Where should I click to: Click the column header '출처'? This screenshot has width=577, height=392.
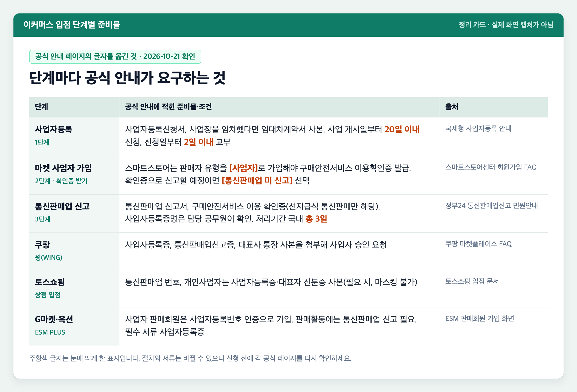click(452, 107)
